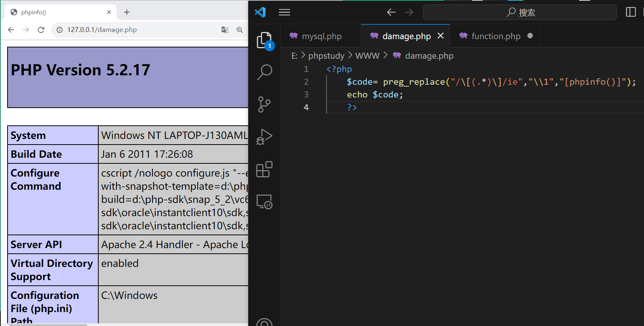Reload the damage.php page in browser
The height and width of the screenshot is (326, 644).
tap(41, 30)
